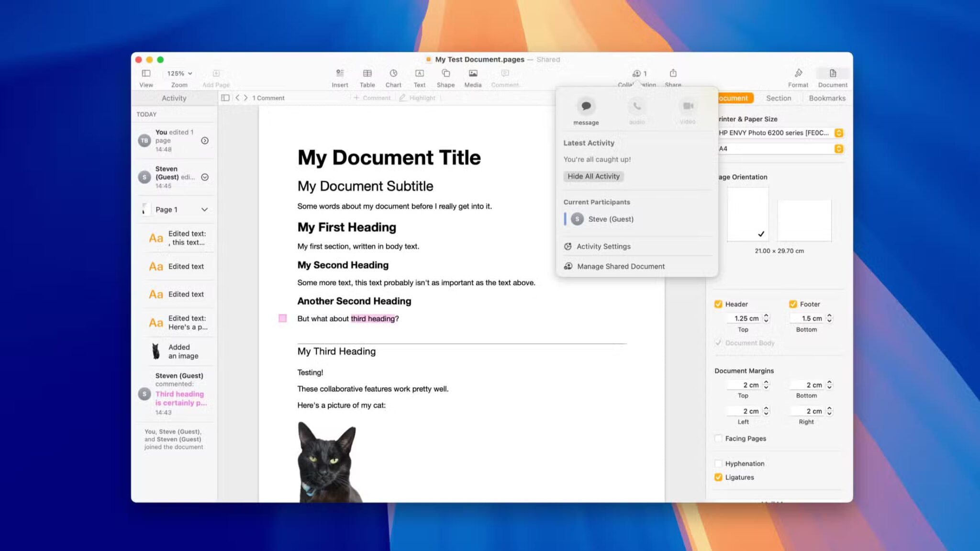
Task: Click the Activity sidebar header
Action: (x=174, y=98)
